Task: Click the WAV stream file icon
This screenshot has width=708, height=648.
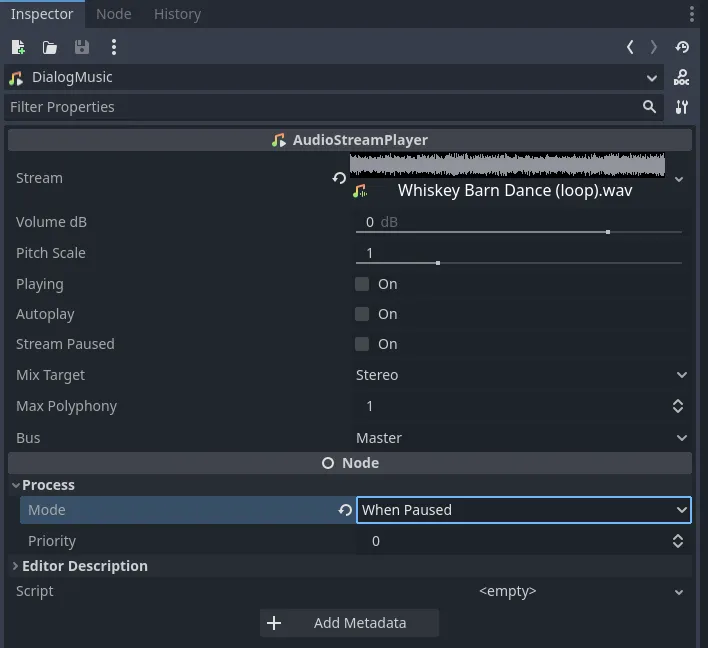Action: click(360, 191)
